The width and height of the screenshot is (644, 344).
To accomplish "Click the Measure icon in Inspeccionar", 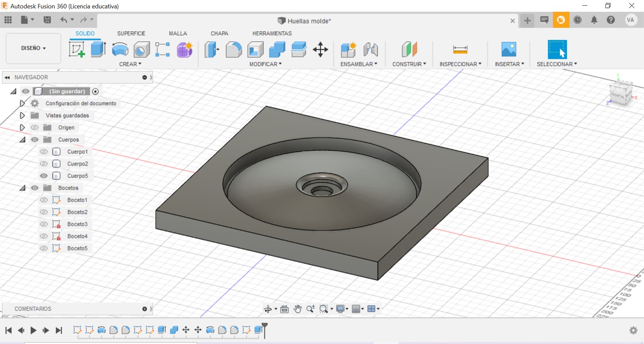I will click(x=460, y=49).
